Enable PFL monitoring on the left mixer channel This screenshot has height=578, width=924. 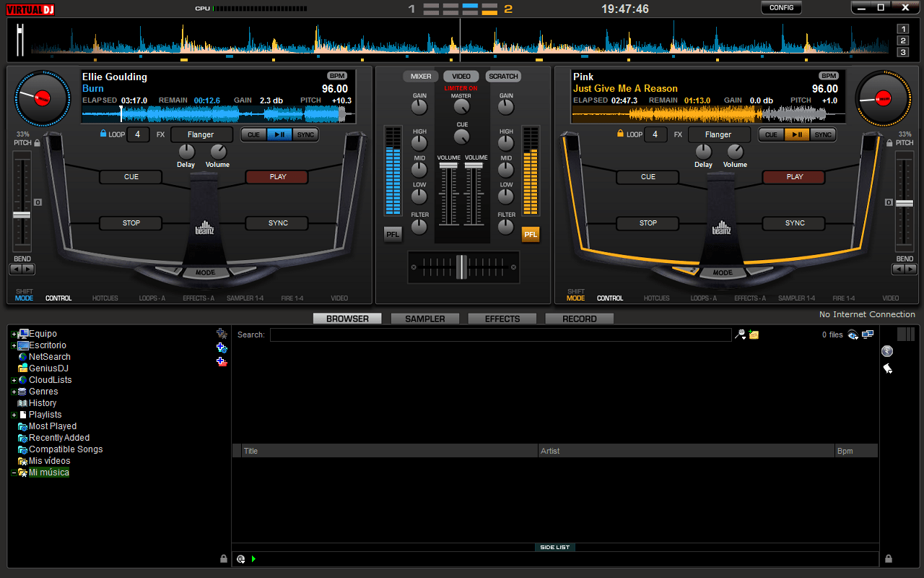393,233
